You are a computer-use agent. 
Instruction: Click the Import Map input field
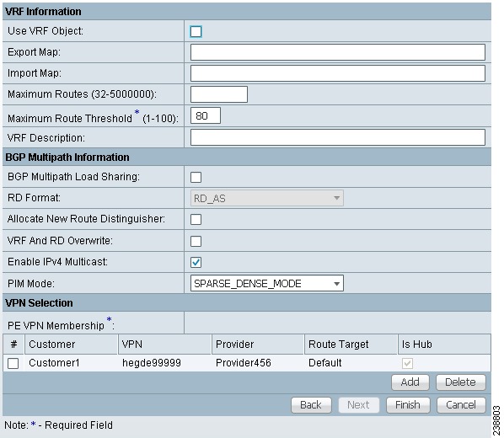coord(337,73)
